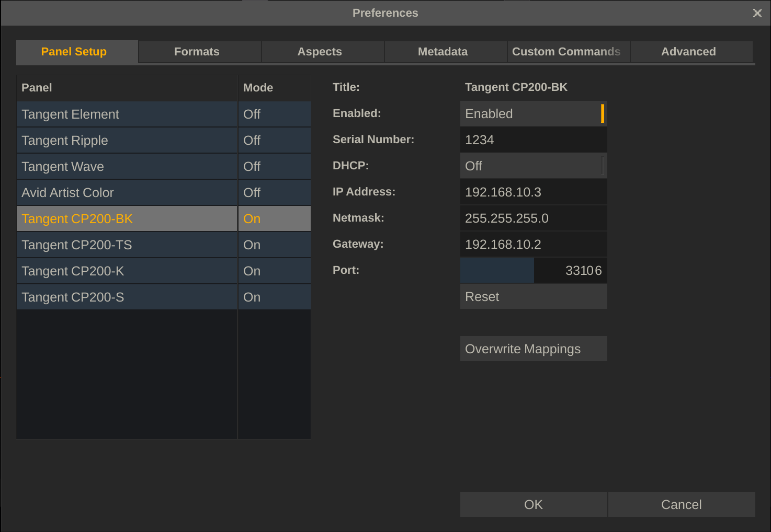Screen dimensions: 771x532
Task: Click the Gateway field 192.168.10.2
Action: (534, 244)
